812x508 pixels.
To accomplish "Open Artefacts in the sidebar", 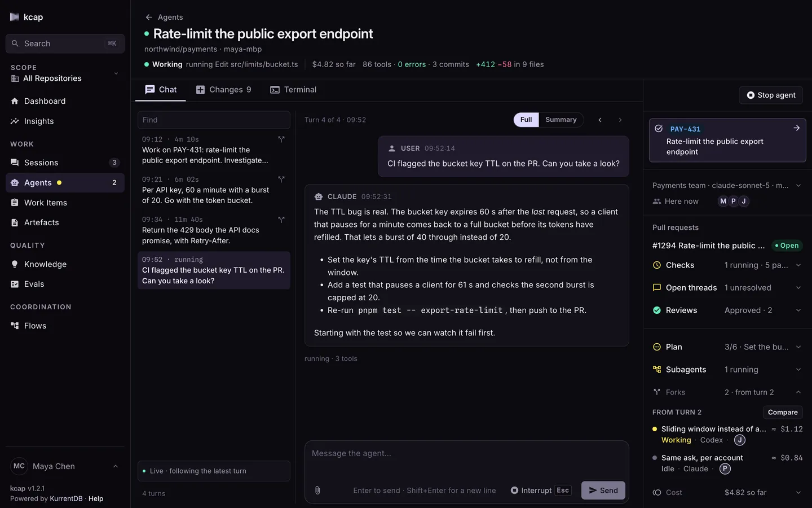I will click(x=65, y=222).
